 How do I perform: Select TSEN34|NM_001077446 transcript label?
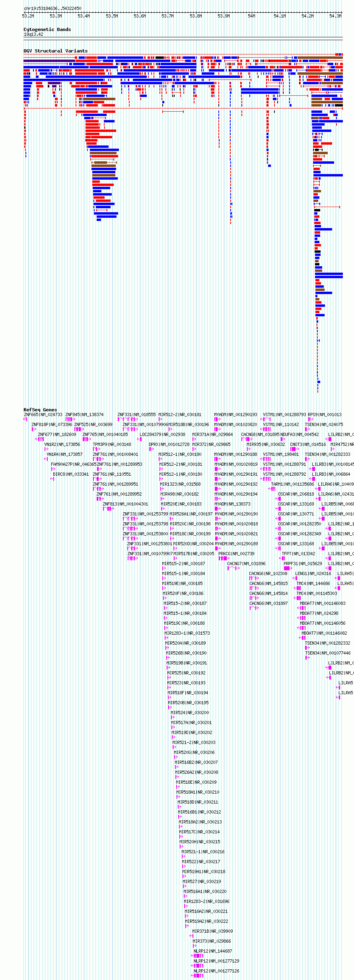click(x=328, y=653)
